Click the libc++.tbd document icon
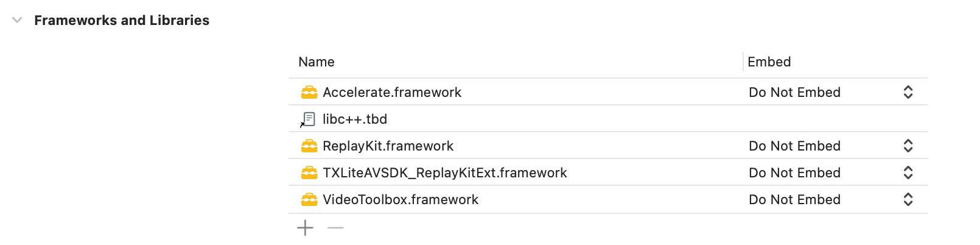Image resolution: width=980 pixels, height=245 pixels. (x=309, y=119)
